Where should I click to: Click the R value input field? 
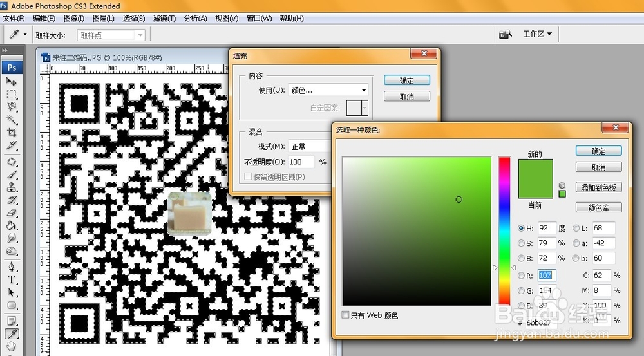(x=547, y=276)
